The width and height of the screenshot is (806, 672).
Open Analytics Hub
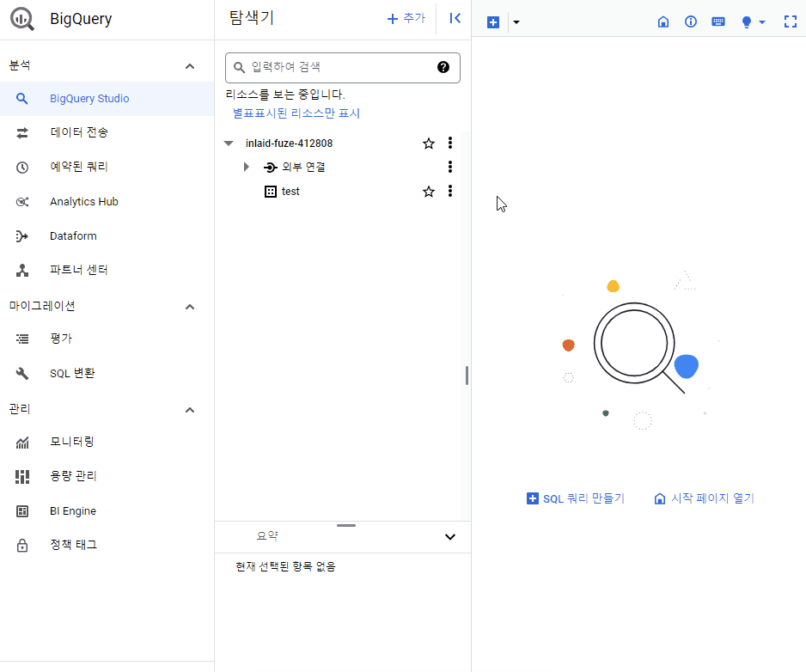[107, 202]
